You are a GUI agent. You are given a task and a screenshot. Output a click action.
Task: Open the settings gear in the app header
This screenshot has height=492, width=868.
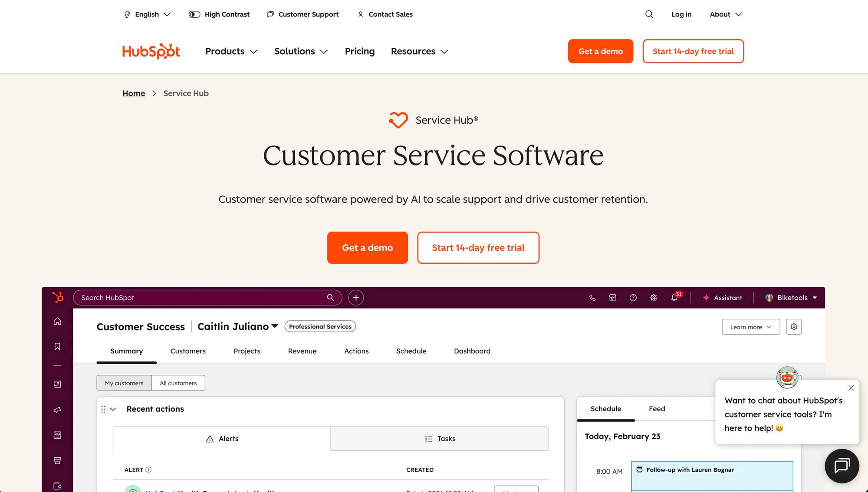(x=654, y=298)
